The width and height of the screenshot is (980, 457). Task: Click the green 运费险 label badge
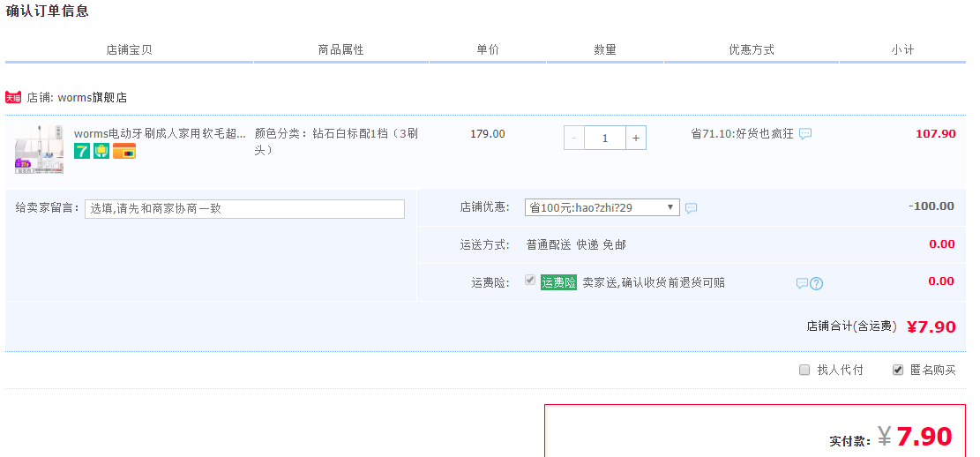558,282
